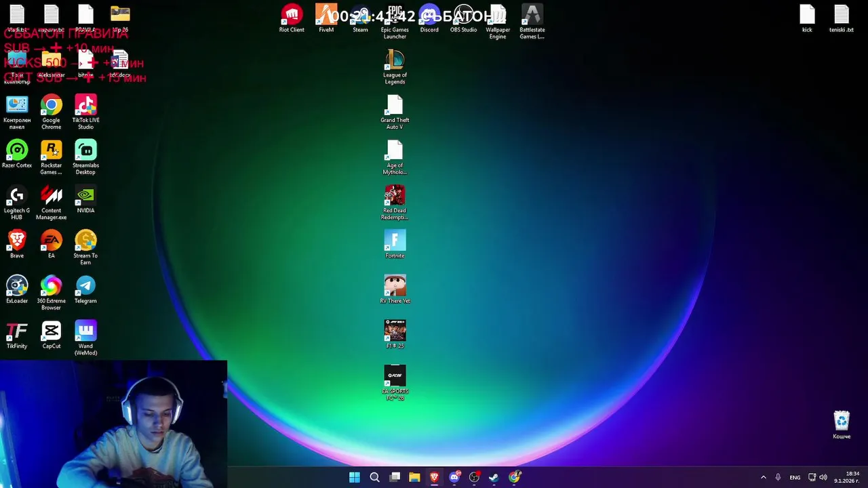The height and width of the screenshot is (488, 868).
Task: Open the Wallpaper Engine shortcut
Action: pos(498,22)
